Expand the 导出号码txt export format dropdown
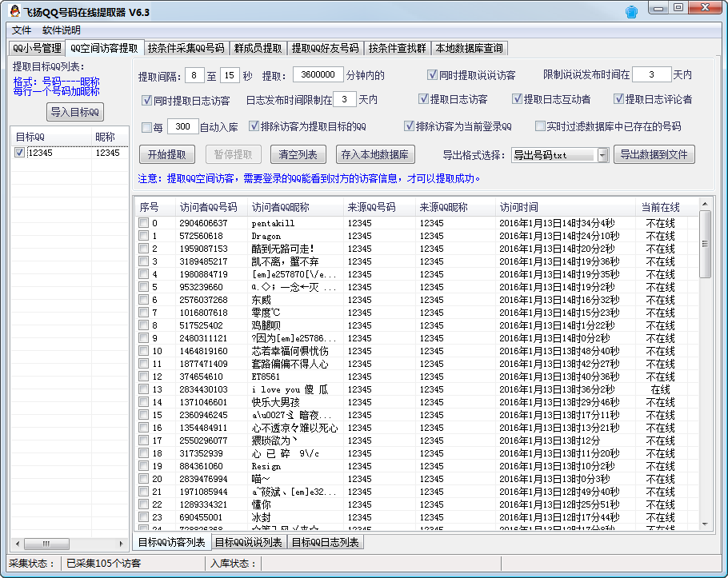The height and width of the screenshot is (578, 728). point(603,155)
